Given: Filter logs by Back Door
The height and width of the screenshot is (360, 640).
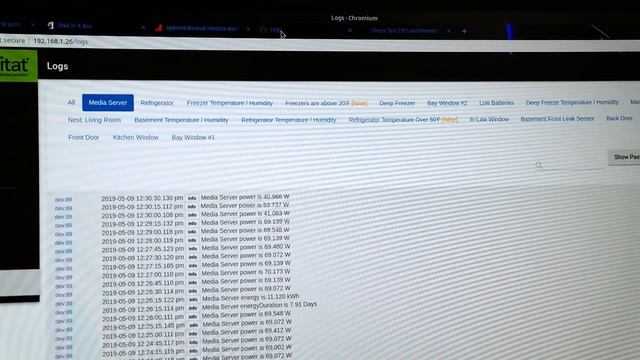Looking at the screenshot, I should [619, 118].
